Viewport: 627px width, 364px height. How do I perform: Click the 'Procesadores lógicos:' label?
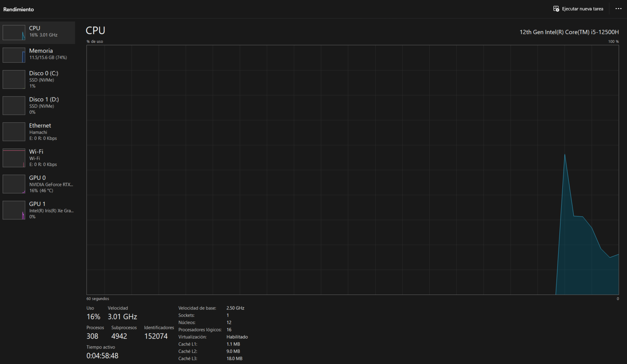coord(200,330)
